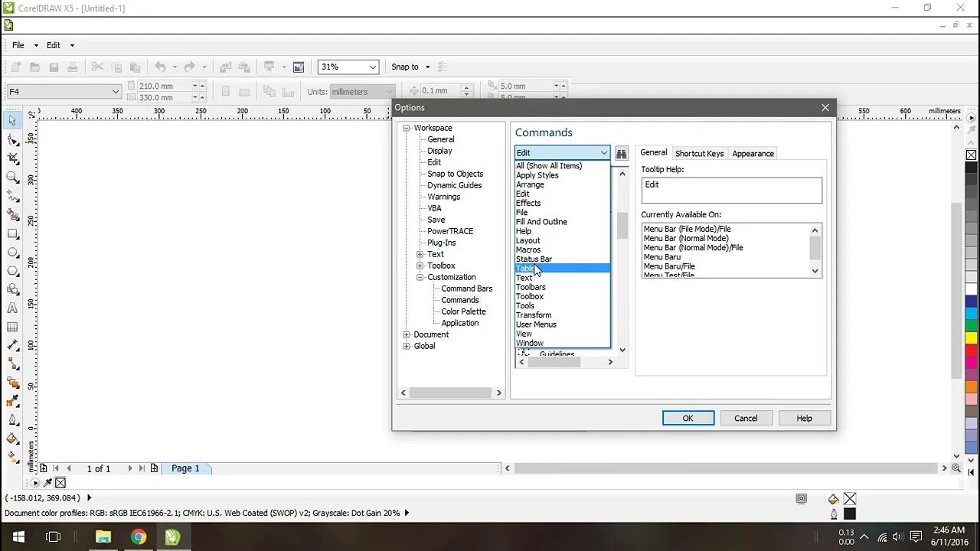Select the Zoom tool in toolbox
This screenshot has width=980, height=551.
tap(12, 178)
